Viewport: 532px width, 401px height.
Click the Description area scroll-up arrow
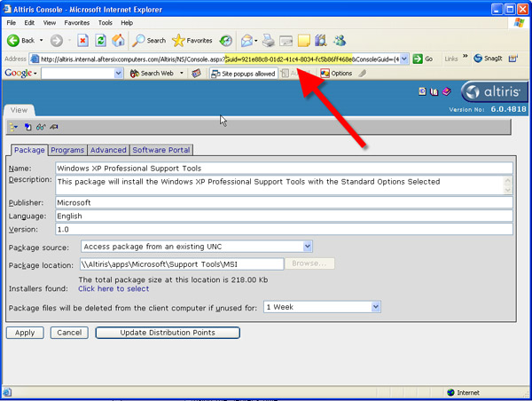pos(508,181)
